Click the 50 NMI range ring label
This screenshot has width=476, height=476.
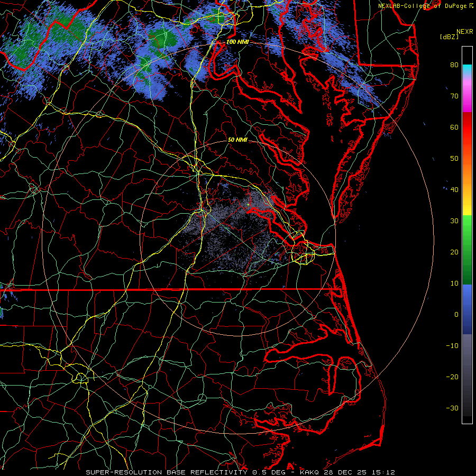(237, 140)
